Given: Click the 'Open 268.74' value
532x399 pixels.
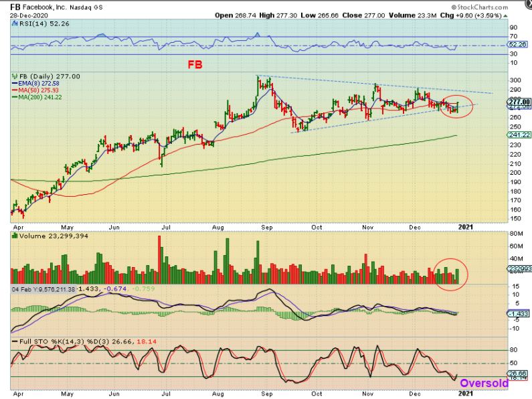Looking at the screenshot, I should pyautogui.click(x=236, y=15).
